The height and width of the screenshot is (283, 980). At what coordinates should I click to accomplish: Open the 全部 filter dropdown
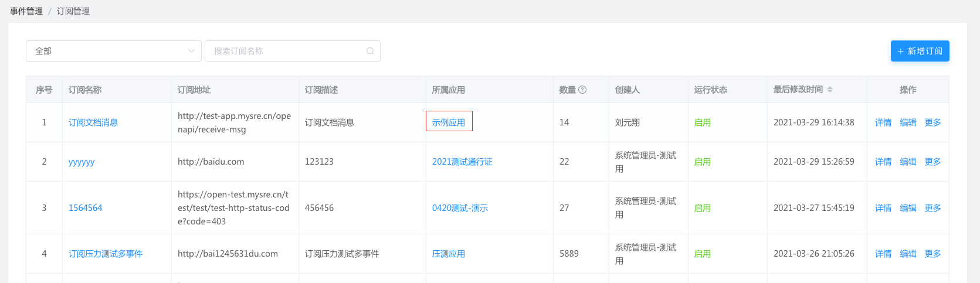click(x=114, y=51)
